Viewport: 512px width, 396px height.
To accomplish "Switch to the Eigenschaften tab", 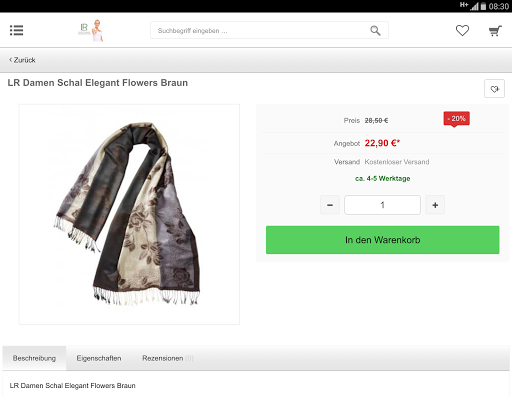I will pos(99,358).
